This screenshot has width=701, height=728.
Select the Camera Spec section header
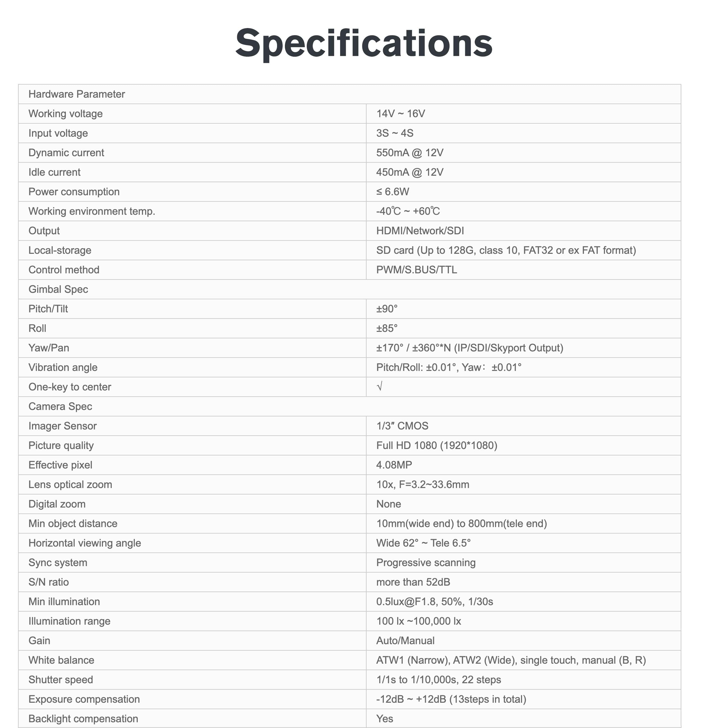point(60,406)
